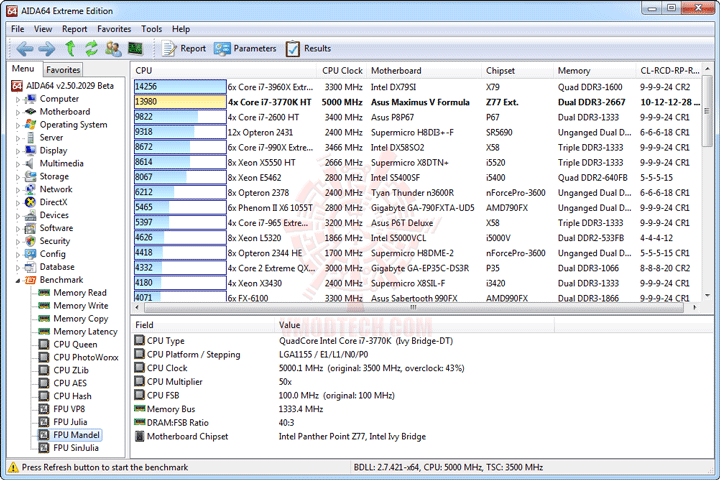720x480 pixels.
Task: Select Memory Write benchmark
Action: click(81, 305)
